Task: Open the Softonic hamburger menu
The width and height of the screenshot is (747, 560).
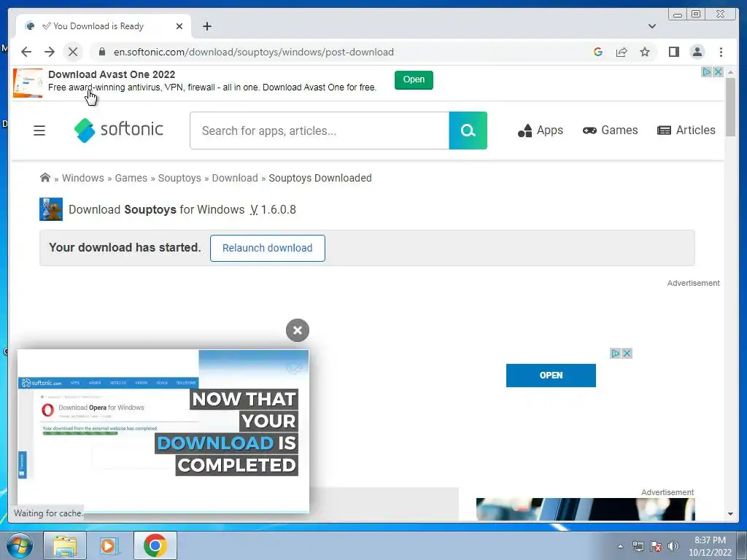Action: click(x=39, y=131)
